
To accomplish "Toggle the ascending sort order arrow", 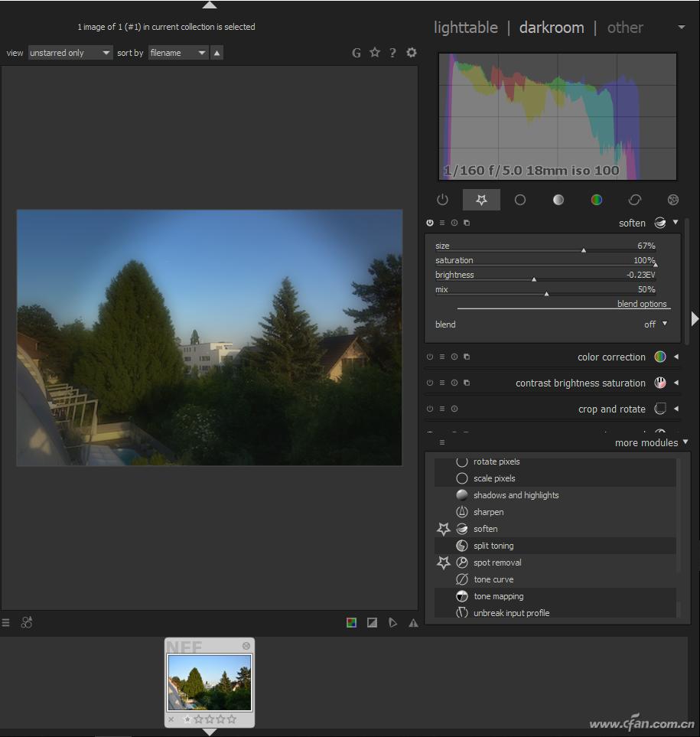I will (217, 53).
